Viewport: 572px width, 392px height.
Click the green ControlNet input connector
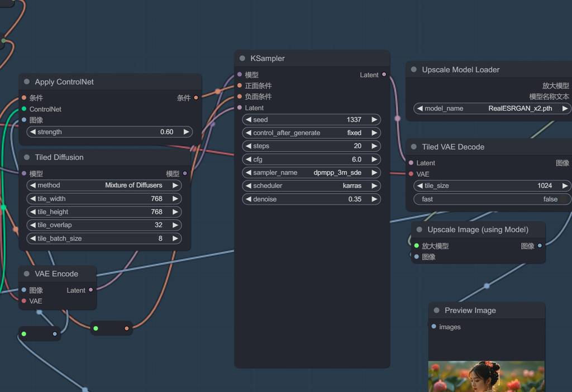click(24, 109)
